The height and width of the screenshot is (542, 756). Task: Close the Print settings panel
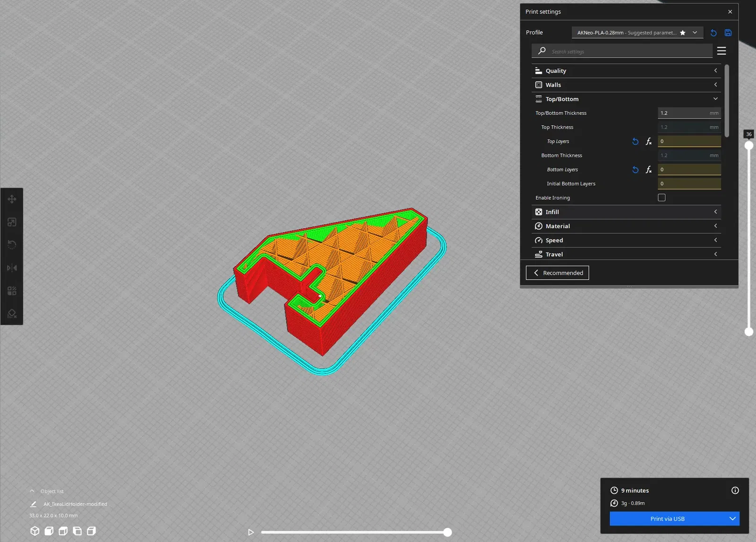tap(730, 12)
